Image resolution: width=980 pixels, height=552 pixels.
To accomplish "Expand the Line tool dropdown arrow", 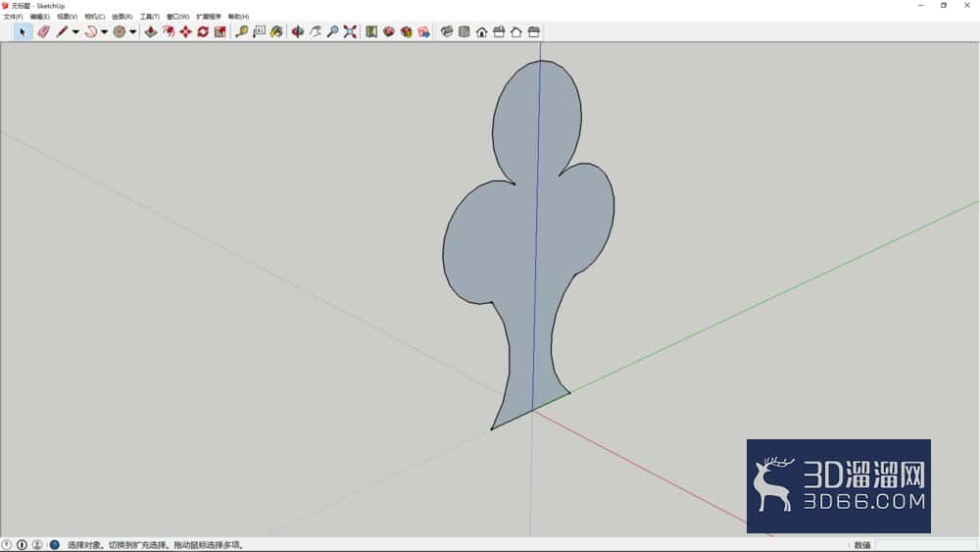I will (x=75, y=32).
